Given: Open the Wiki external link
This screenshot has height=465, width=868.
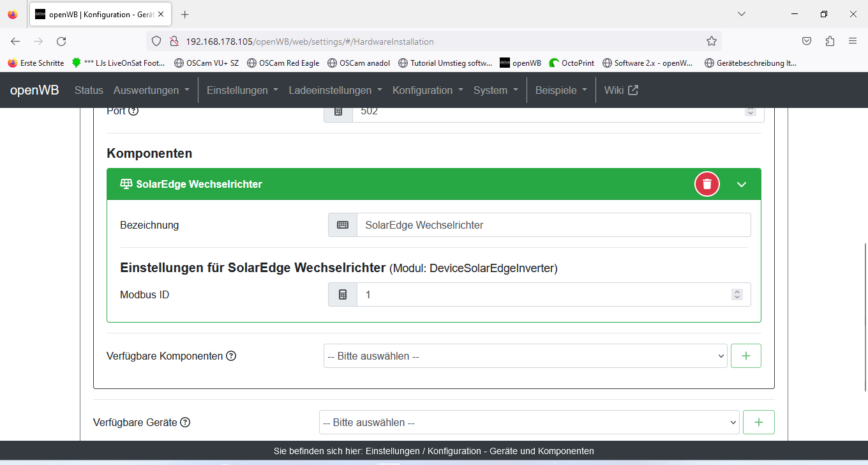Looking at the screenshot, I should tap(621, 90).
